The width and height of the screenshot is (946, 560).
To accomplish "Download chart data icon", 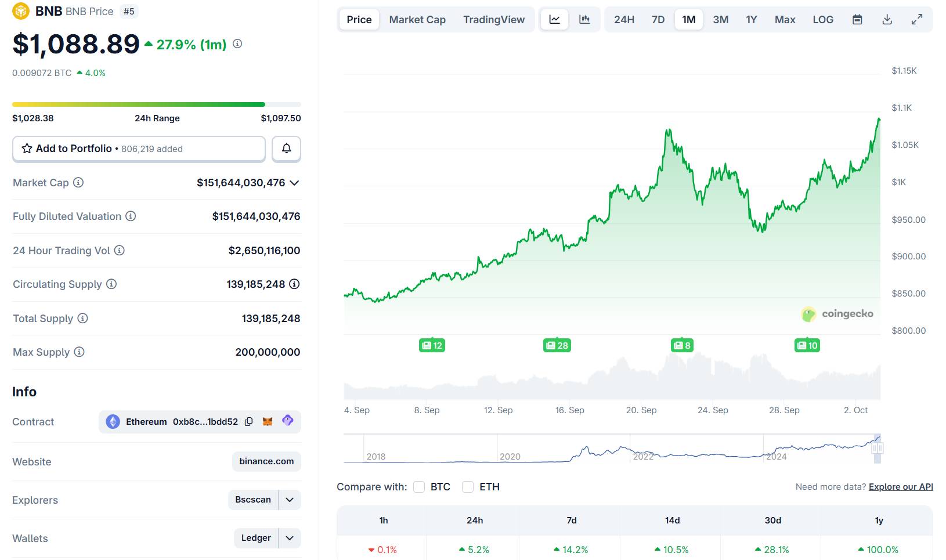I will tap(887, 20).
